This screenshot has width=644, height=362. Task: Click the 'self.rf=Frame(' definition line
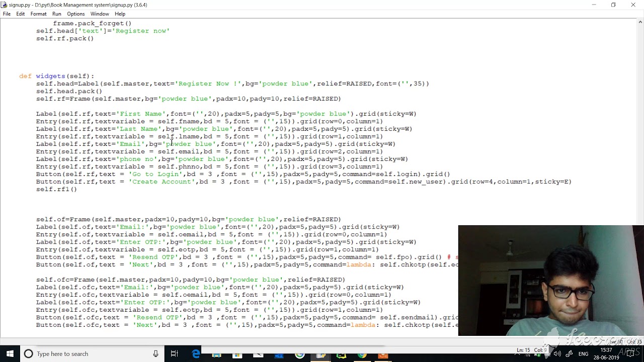coord(188,99)
